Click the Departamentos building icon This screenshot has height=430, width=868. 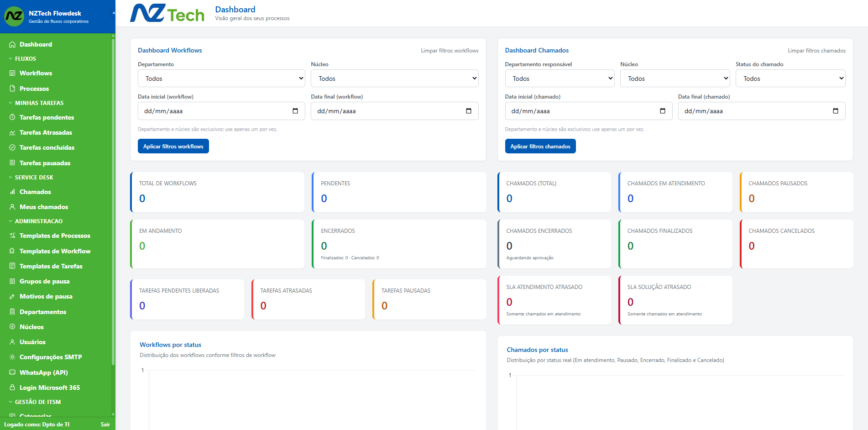pos(12,312)
